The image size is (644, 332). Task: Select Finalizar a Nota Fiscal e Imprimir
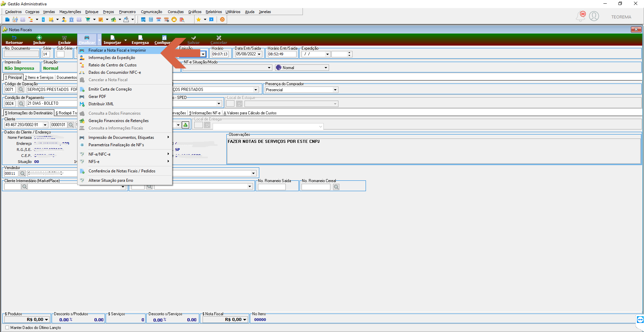125,50
